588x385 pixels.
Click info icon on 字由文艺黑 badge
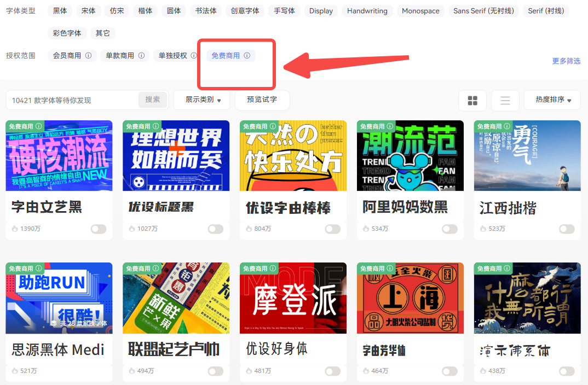point(39,126)
